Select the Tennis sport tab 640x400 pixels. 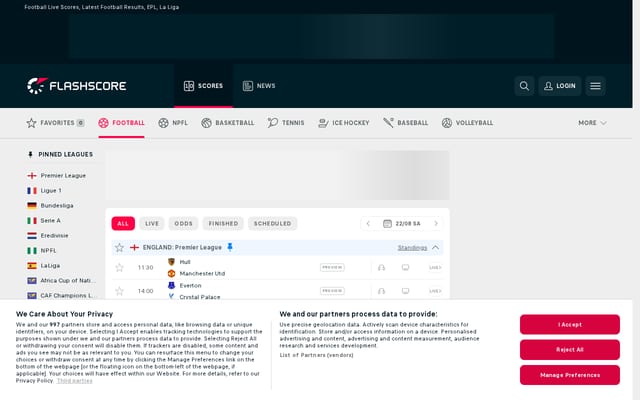286,123
